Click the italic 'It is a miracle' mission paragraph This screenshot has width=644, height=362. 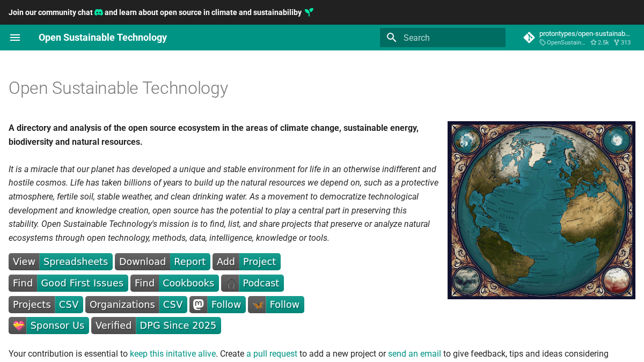(223, 203)
